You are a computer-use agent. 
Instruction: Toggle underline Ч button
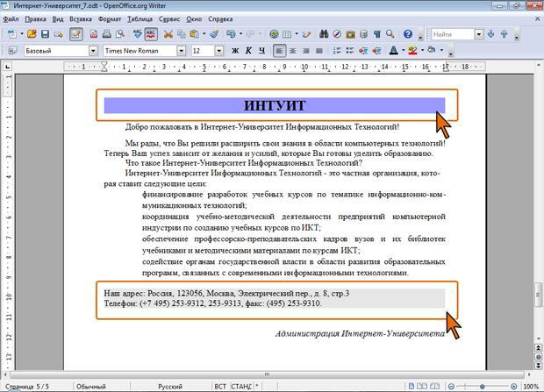click(x=261, y=51)
